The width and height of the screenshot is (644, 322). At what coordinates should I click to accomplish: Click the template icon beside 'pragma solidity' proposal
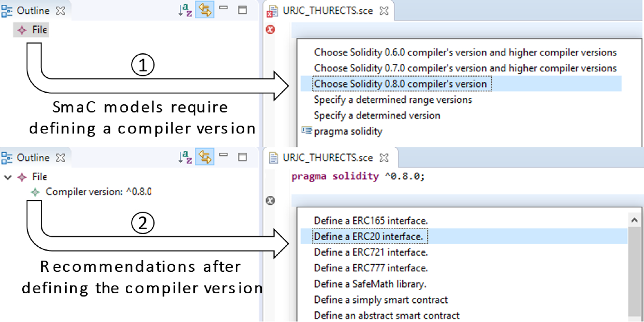click(x=307, y=131)
